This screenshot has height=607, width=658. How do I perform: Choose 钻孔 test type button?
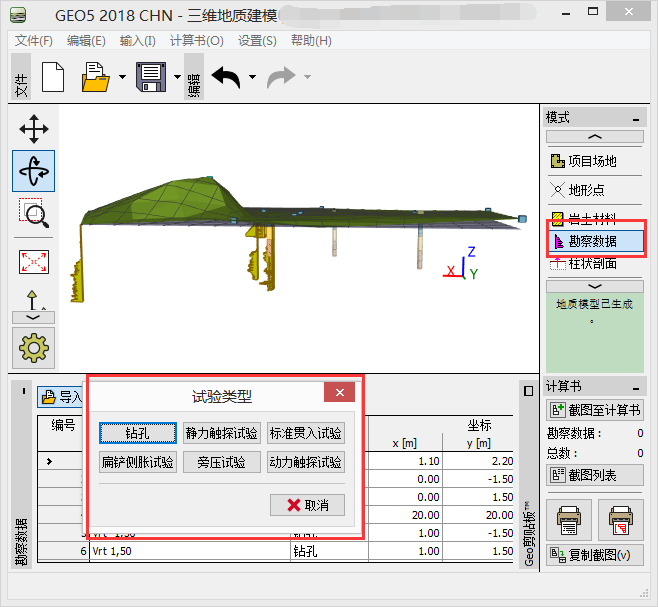[x=137, y=433]
